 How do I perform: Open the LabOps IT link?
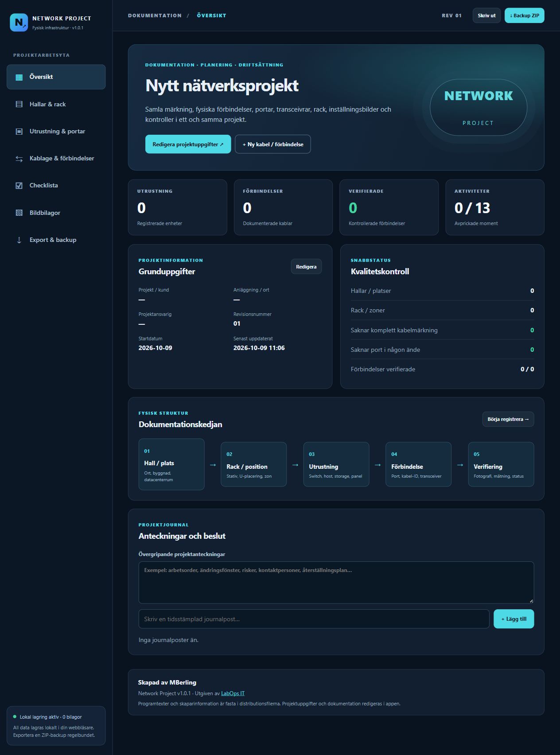click(233, 693)
